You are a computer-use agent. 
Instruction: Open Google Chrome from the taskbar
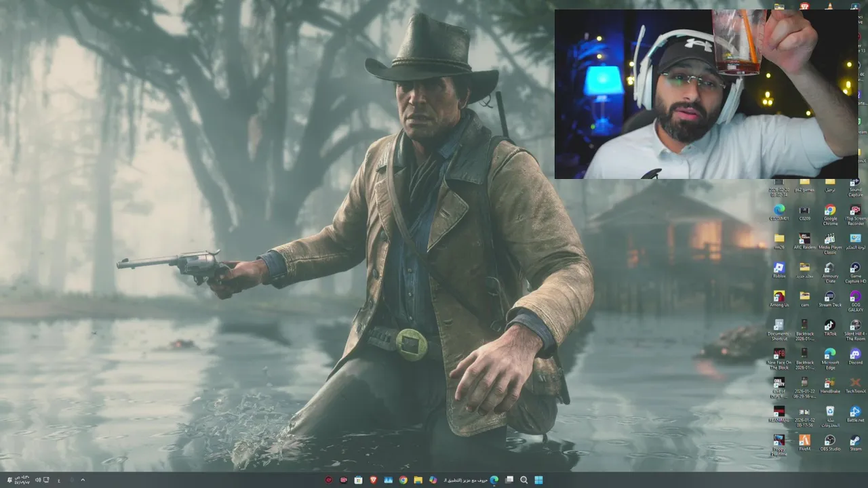coord(403,480)
